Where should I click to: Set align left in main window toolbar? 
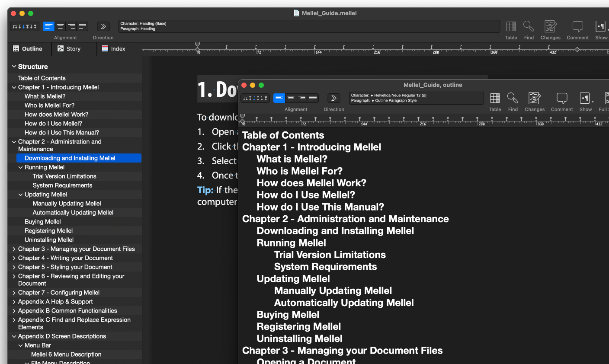click(x=49, y=26)
